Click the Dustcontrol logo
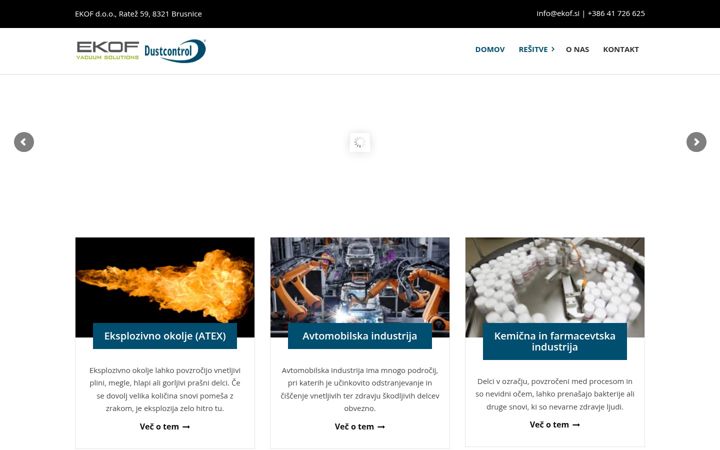Screen dimensions: 720x450 175,51
